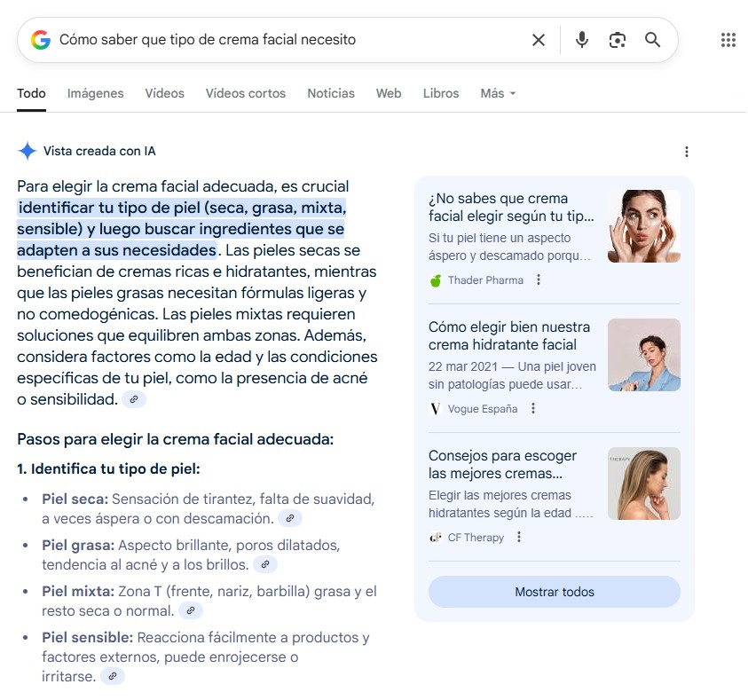Expand the Más search options dropdown

pos(495,93)
